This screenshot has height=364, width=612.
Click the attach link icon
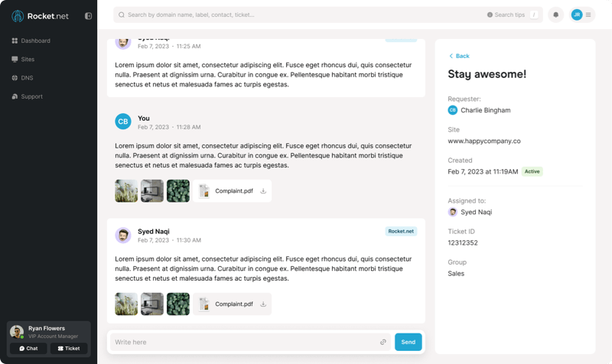(x=383, y=342)
